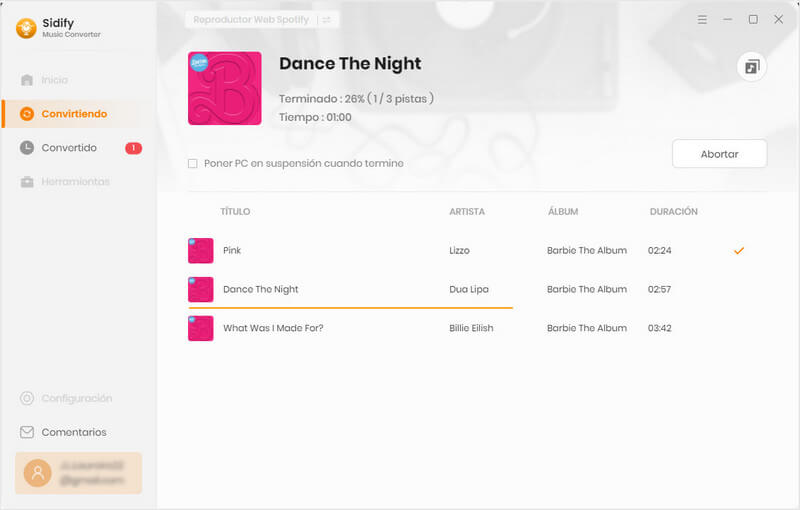
Task: Click the DURACIÓN column header
Action: point(673,212)
